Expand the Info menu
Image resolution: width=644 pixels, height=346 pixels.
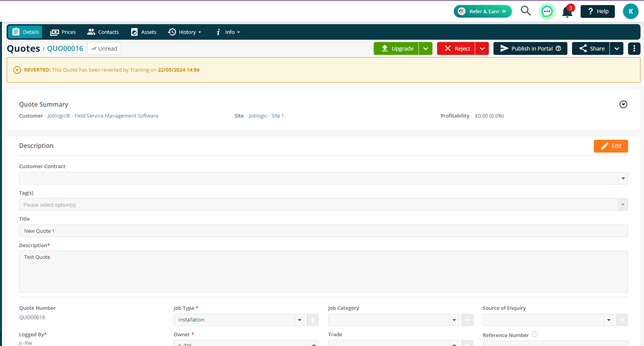point(228,32)
